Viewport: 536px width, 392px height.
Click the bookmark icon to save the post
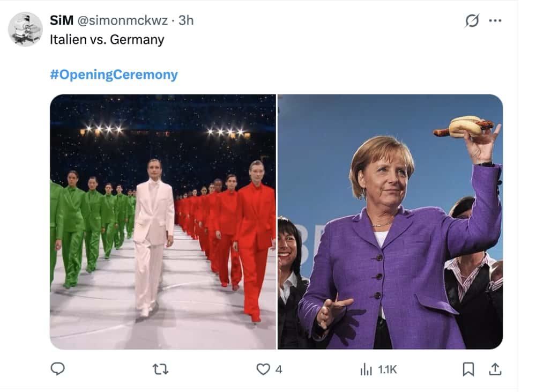point(468,369)
